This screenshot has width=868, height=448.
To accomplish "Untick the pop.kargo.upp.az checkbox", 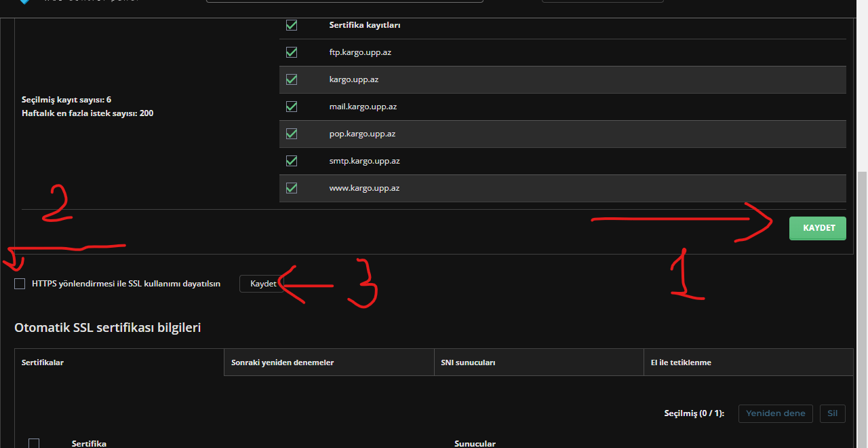I will tap(292, 134).
